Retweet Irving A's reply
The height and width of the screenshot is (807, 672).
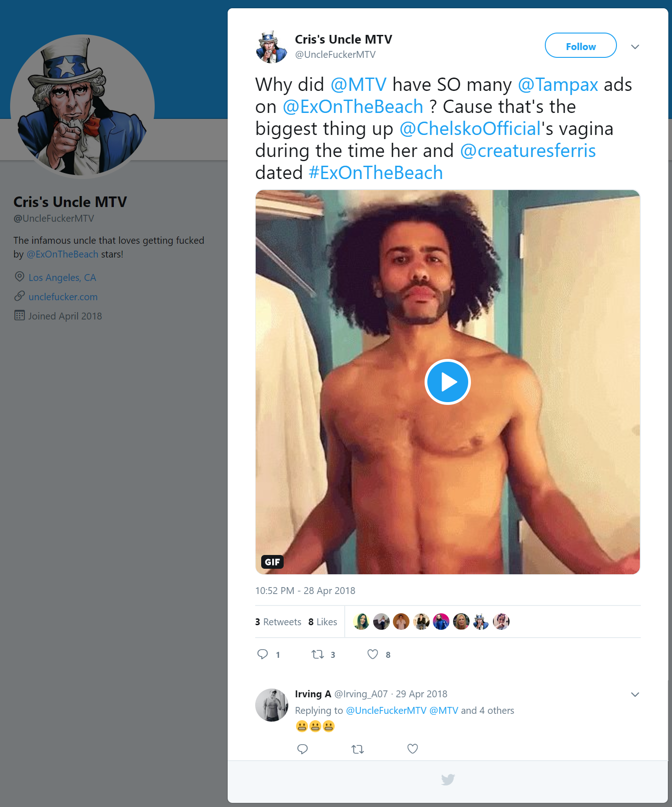pos(358,749)
